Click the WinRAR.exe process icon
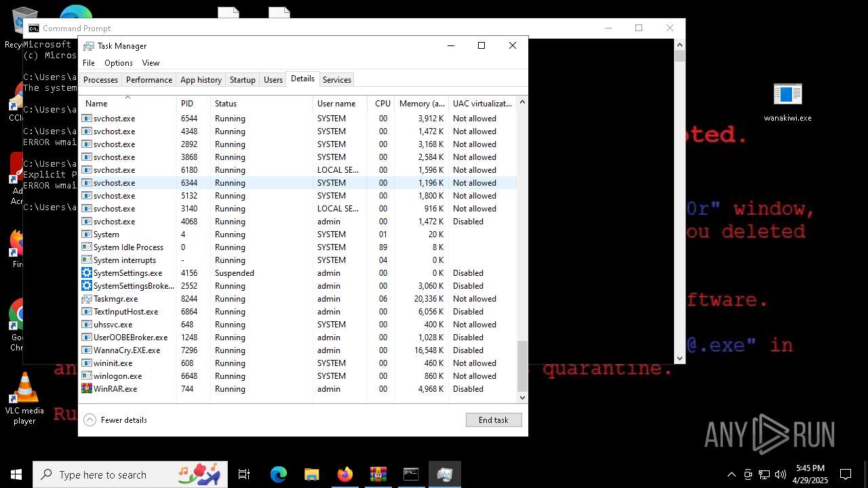This screenshot has height=488, width=868. click(x=87, y=389)
